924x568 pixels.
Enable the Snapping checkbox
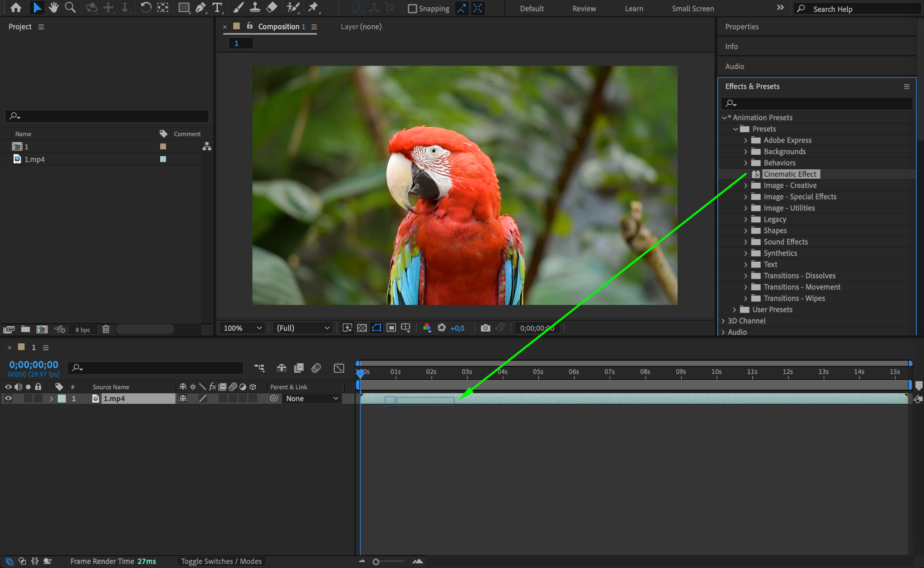412,9
